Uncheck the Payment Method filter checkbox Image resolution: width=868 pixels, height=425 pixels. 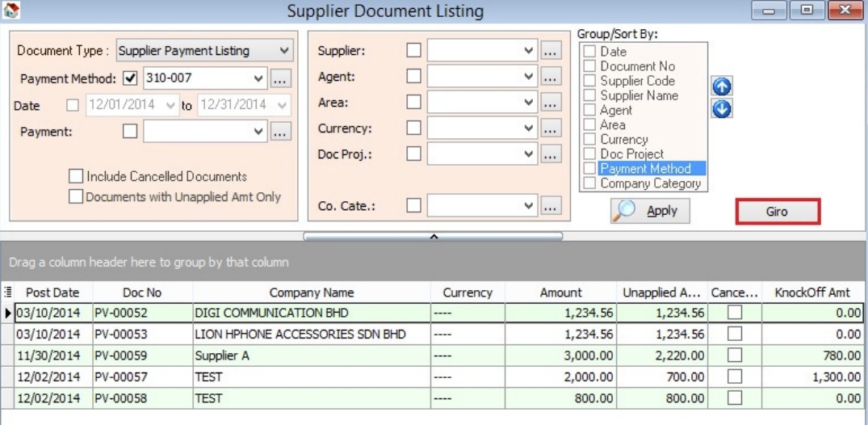coord(131,79)
